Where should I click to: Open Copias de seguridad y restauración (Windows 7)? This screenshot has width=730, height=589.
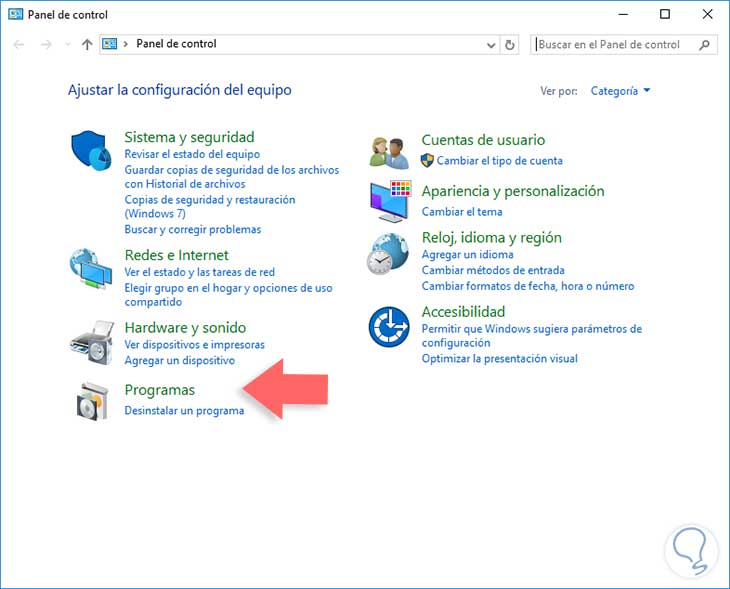point(210,207)
